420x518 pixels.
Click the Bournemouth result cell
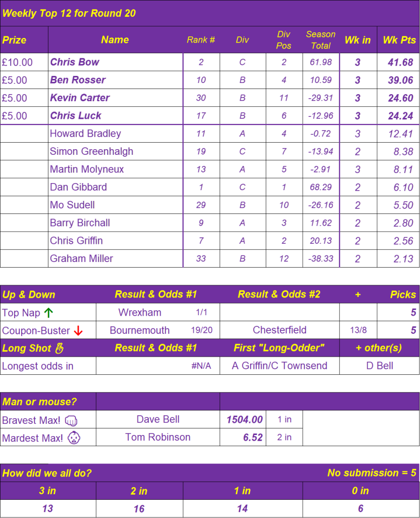coord(139,330)
